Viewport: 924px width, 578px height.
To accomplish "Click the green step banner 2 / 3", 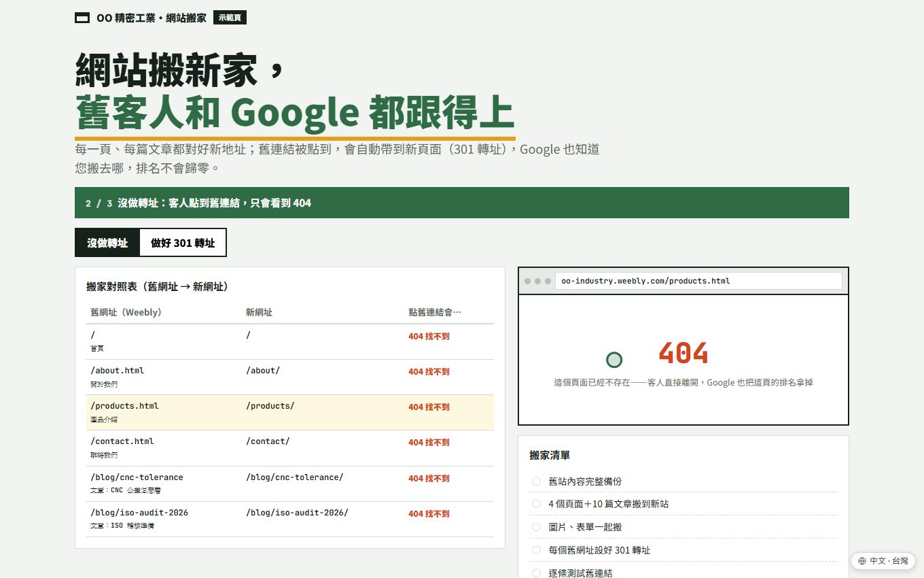I will (x=462, y=203).
